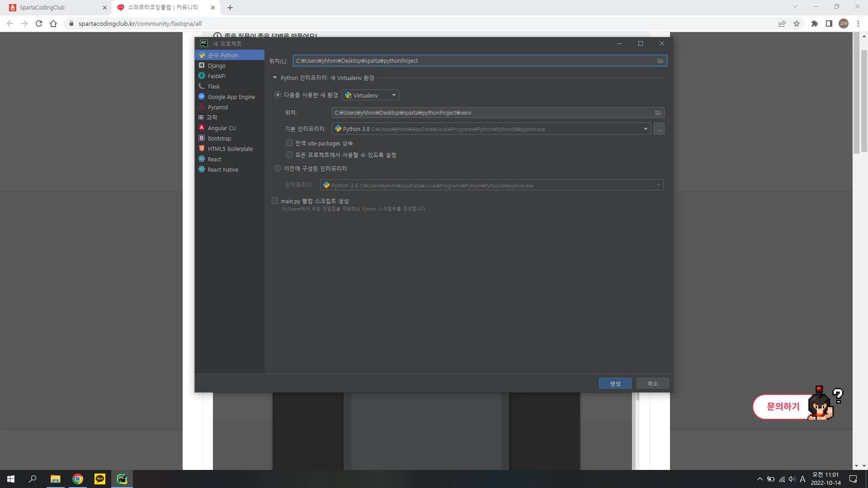Open base interpreter browse (...) button
This screenshot has height=488, width=868.
659,129
